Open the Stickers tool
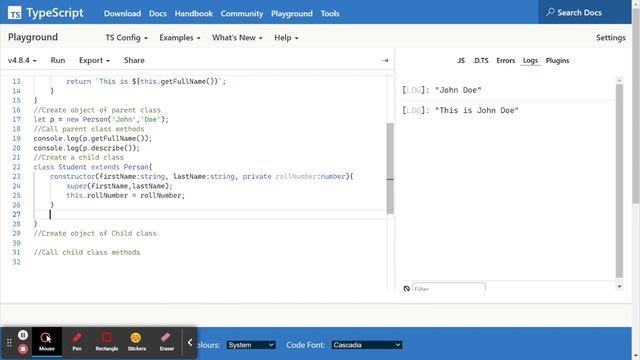 coord(136,341)
